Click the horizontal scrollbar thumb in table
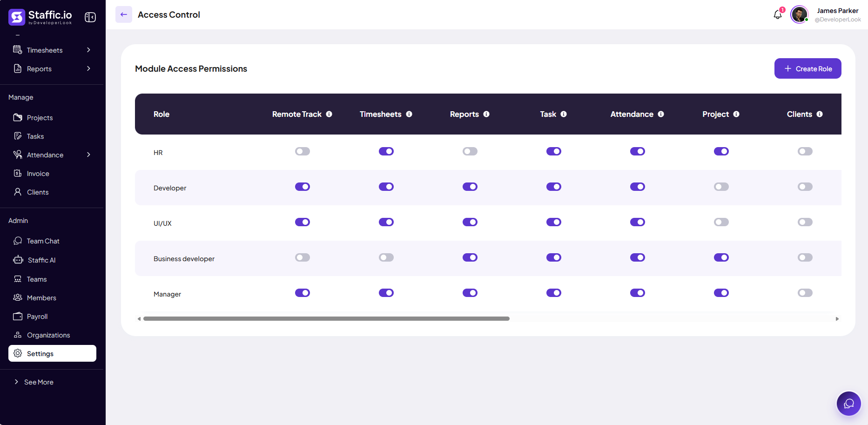 coord(326,318)
